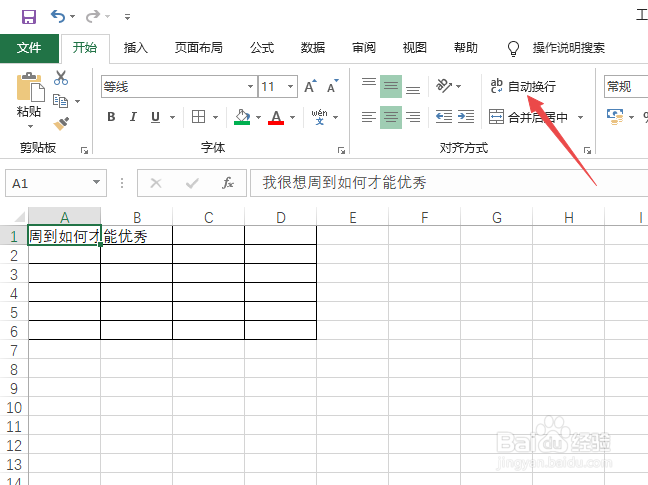Click the Redo arrow icon
Viewport: 648px width, 485px height.
click(93, 17)
